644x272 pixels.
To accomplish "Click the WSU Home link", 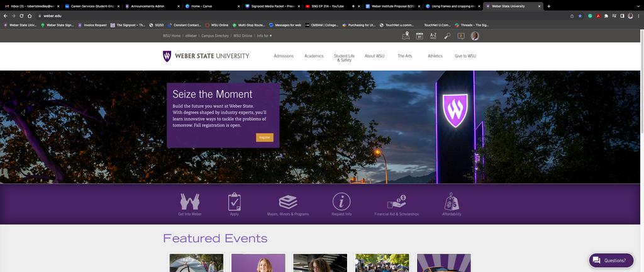I will (172, 36).
